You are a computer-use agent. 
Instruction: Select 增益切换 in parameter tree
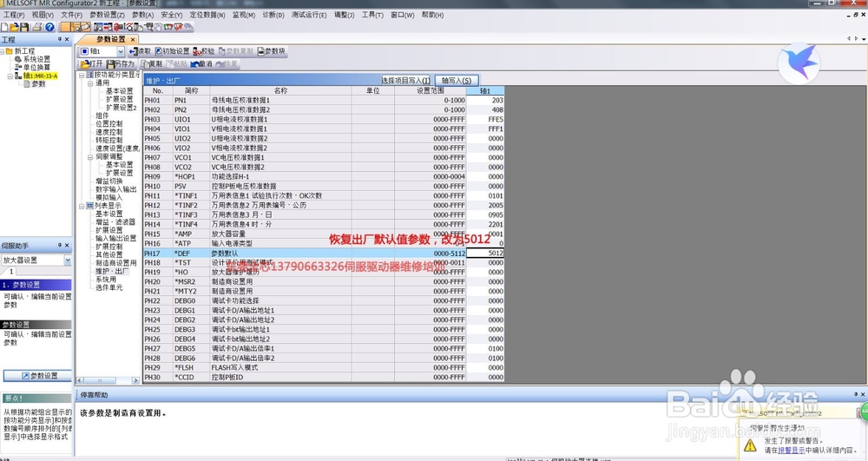pyautogui.click(x=109, y=181)
